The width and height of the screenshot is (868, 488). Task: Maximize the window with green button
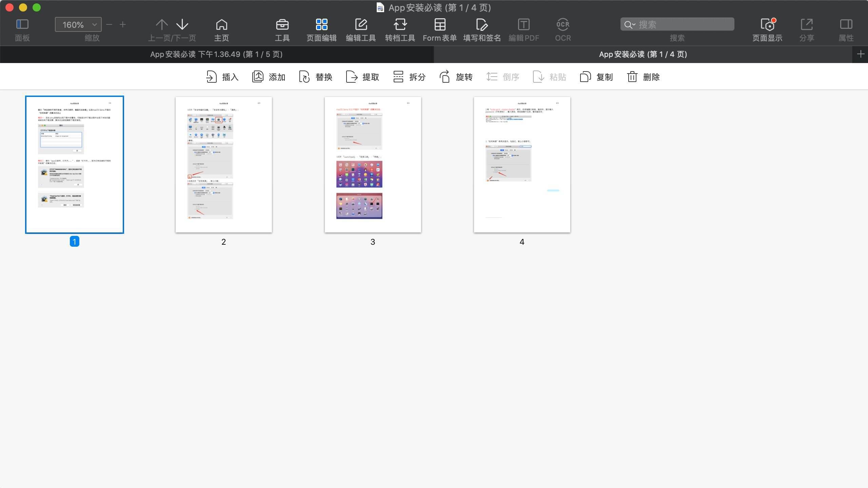point(37,7)
